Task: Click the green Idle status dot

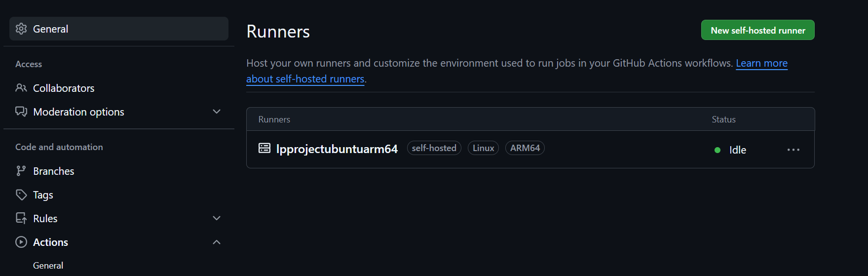Action: [x=717, y=150]
